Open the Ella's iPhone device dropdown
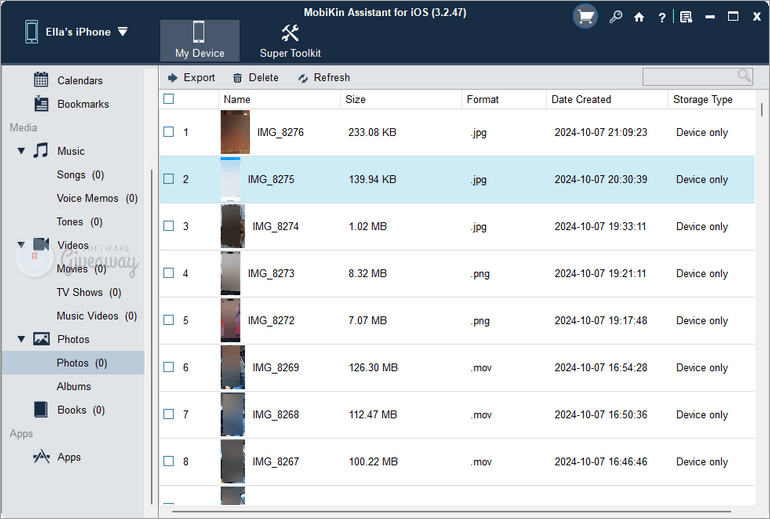 click(123, 32)
